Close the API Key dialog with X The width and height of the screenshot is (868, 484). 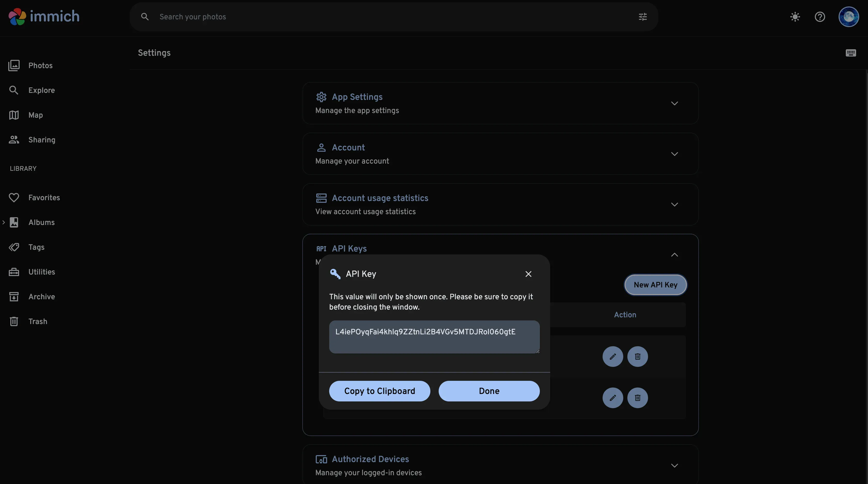pyautogui.click(x=528, y=274)
